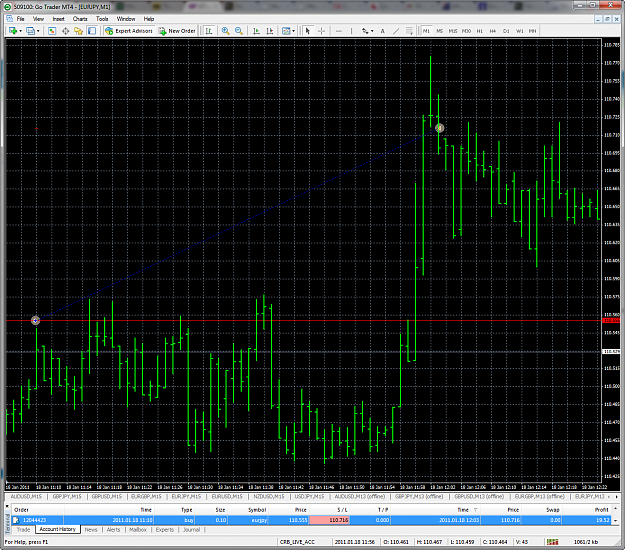Image resolution: width=625 pixels, height=550 pixels.
Task: Switch chart to M30 timeframe
Action: 466,31
